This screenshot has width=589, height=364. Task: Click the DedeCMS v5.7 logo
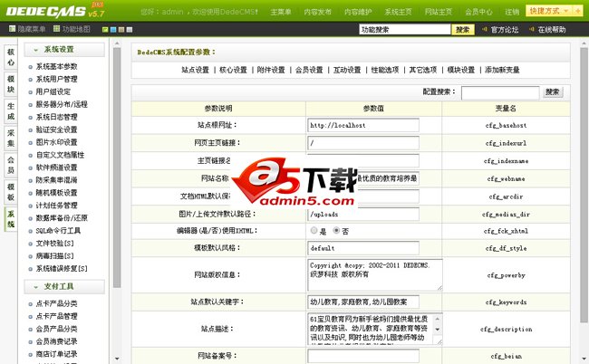click(x=55, y=11)
